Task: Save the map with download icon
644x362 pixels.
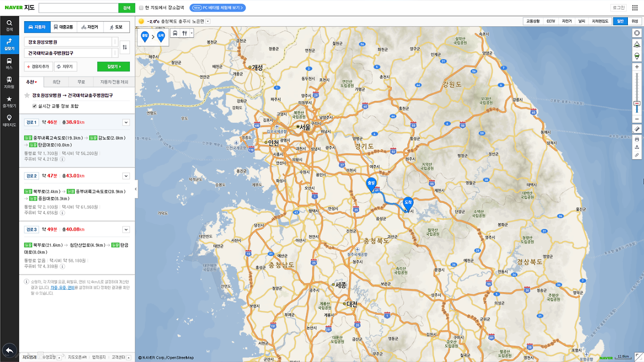Action: [x=636, y=147]
